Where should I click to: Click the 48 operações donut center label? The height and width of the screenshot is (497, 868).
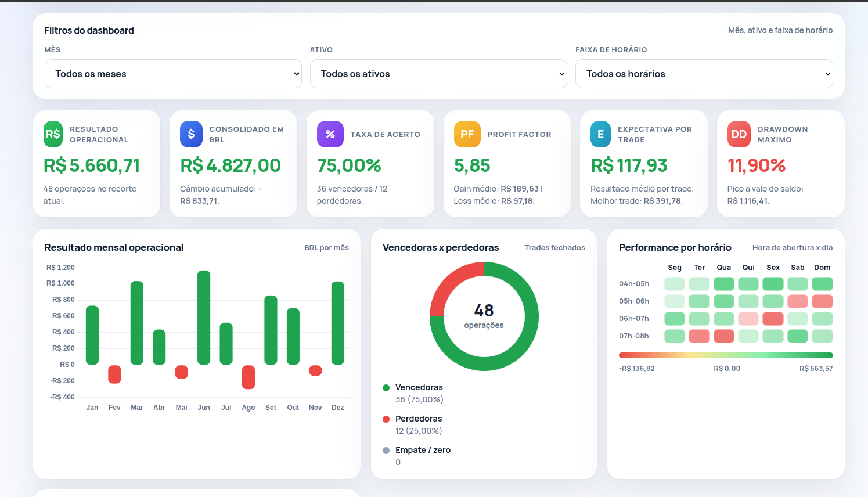pyautogui.click(x=484, y=316)
